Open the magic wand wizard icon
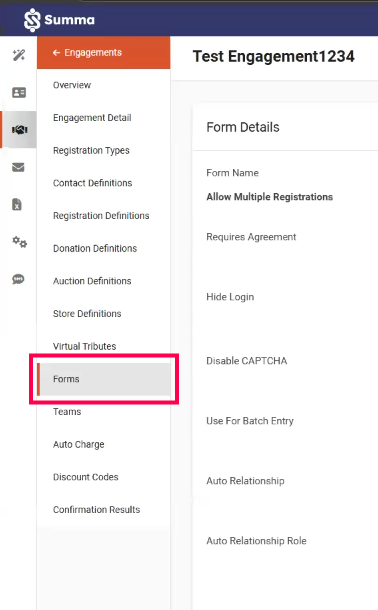 pyautogui.click(x=18, y=55)
